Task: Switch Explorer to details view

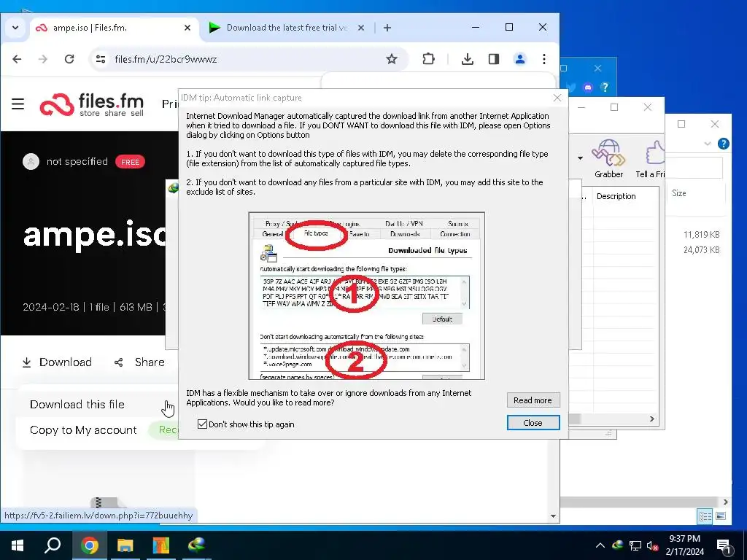Action: [705, 516]
